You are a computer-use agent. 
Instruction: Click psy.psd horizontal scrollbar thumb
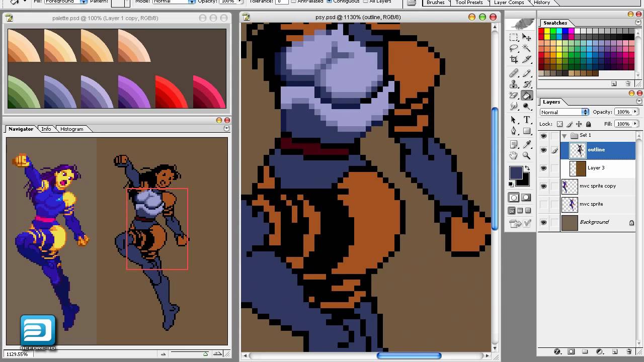click(409, 355)
